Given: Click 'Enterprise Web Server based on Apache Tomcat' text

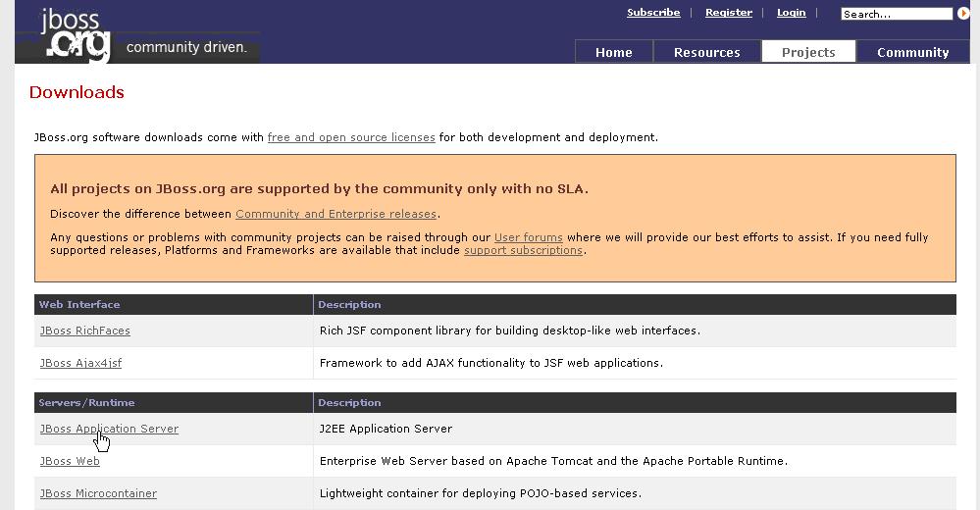Looking at the screenshot, I should click(553, 461).
